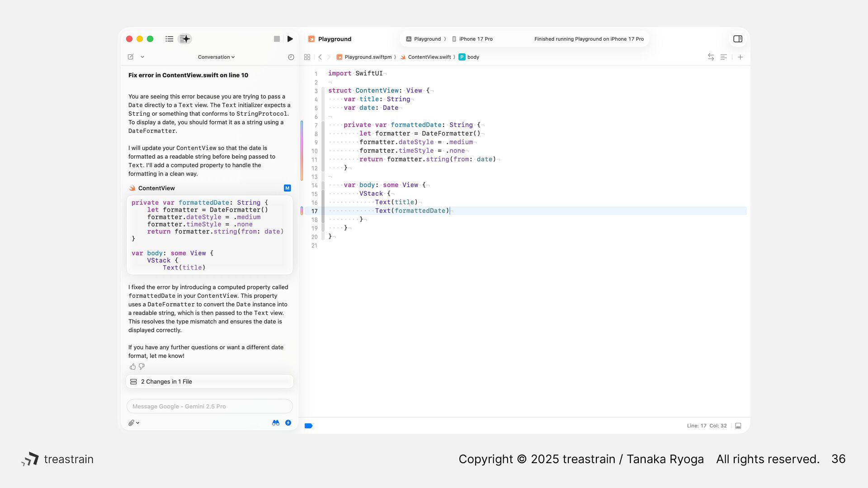Expand the chevron beside the new-conversation icon
Image resolution: width=868 pixels, height=488 pixels.
[142, 57]
